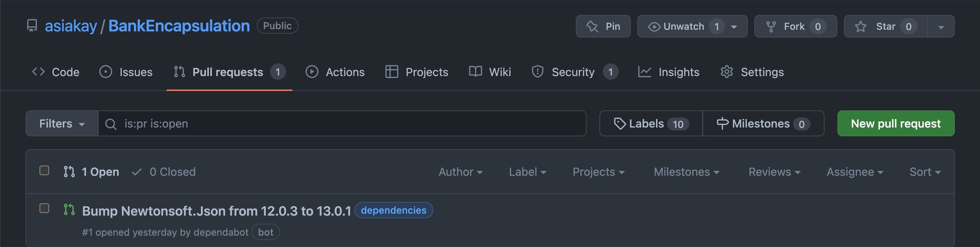Click the New pull request button
The width and height of the screenshot is (980, 247).
point(896,124)
